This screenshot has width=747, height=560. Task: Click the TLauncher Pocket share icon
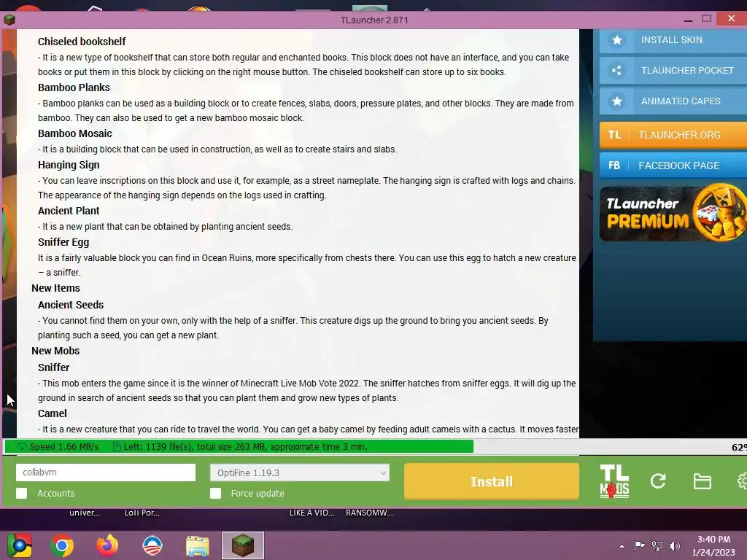click(617, 71)
